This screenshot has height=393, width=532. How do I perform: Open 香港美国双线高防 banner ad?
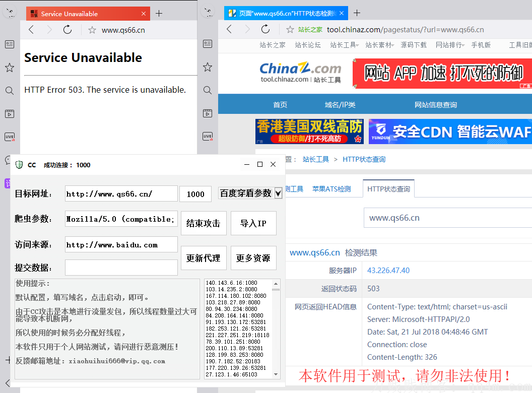pos(309,132)
